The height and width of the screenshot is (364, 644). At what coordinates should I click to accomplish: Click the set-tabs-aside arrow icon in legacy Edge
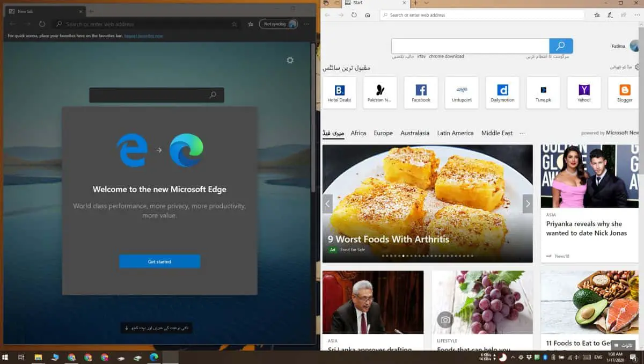[x=337, y=3]
